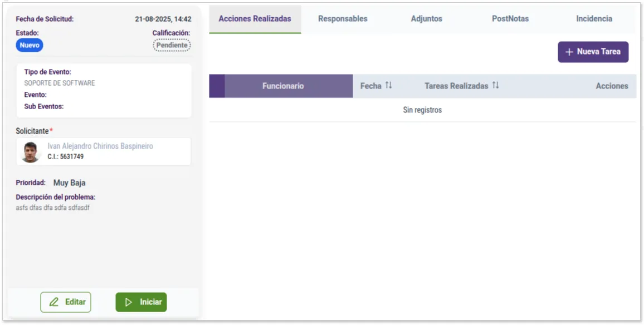
Task: Toggle the Pendiente calificación chip
Action: point(172,45)
